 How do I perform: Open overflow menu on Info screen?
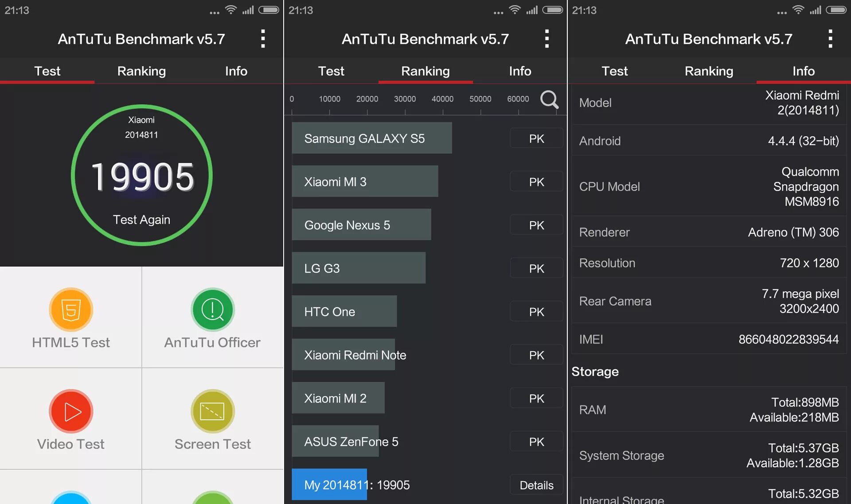tap(830, 39)
